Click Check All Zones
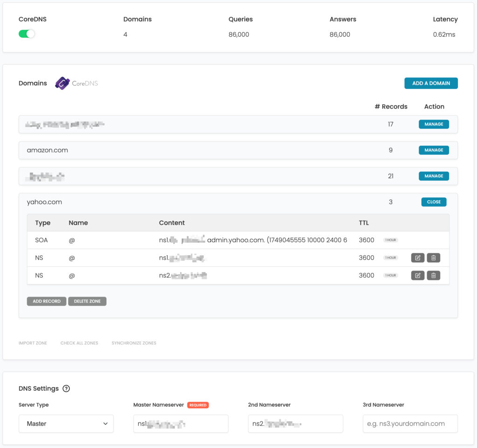 pyautogui.click(x=79, y=343)
